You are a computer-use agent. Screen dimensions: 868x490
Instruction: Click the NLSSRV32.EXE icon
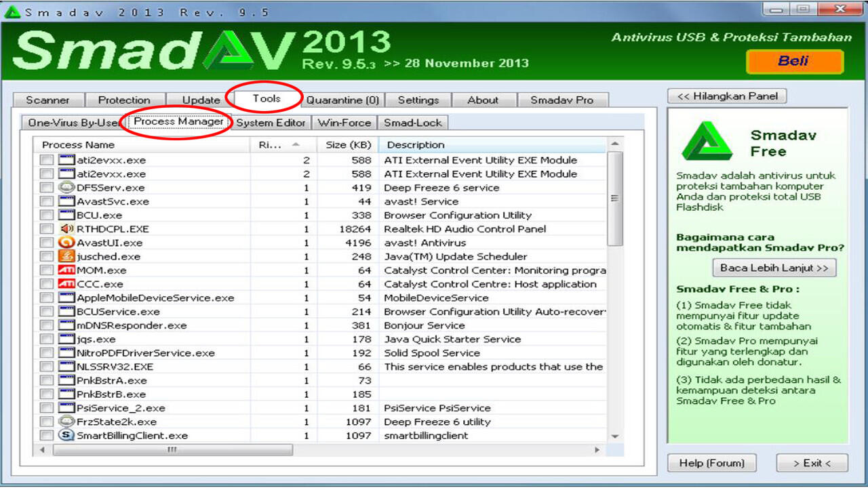pyautogui.click(x=66, y=367)
